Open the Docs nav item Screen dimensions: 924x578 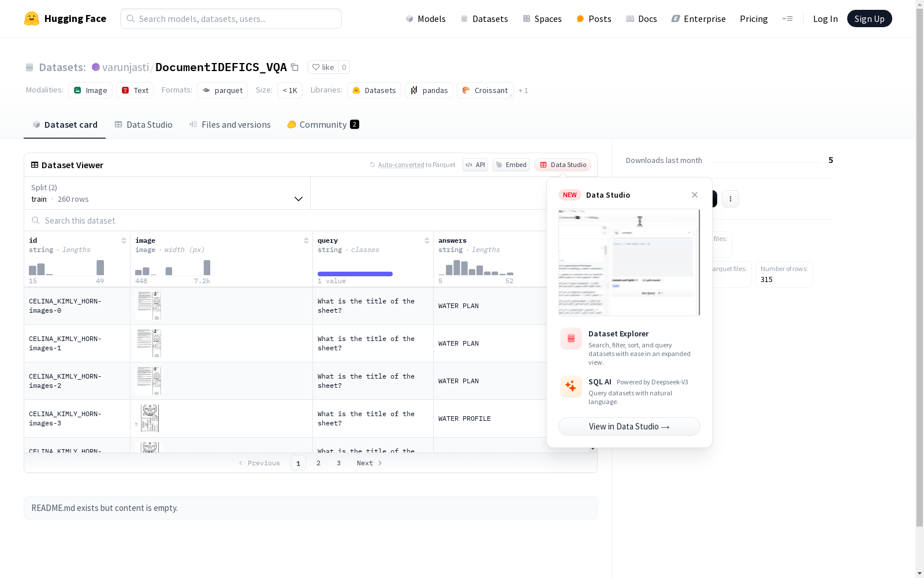coord(642,18)
